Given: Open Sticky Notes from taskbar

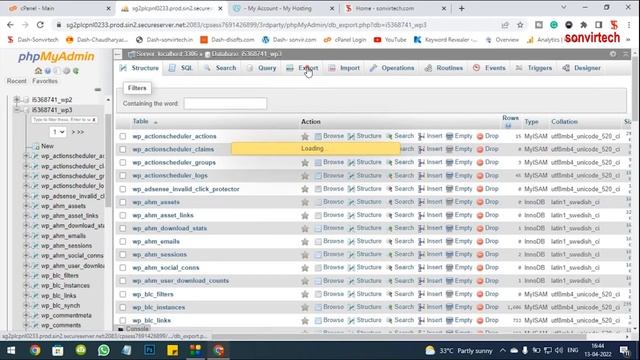Looking at the screenshot, I should (172, 350).
